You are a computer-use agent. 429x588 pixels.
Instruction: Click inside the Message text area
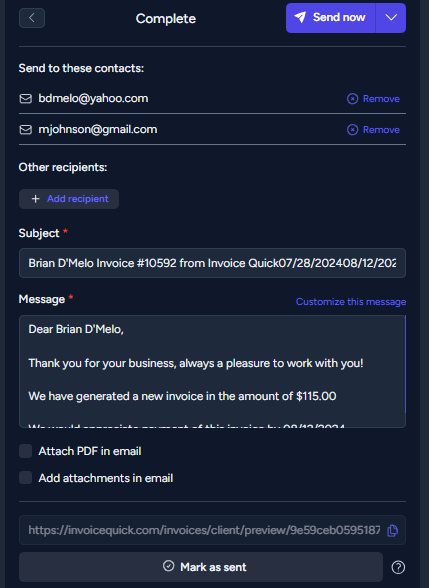click(x=212, y=371)
